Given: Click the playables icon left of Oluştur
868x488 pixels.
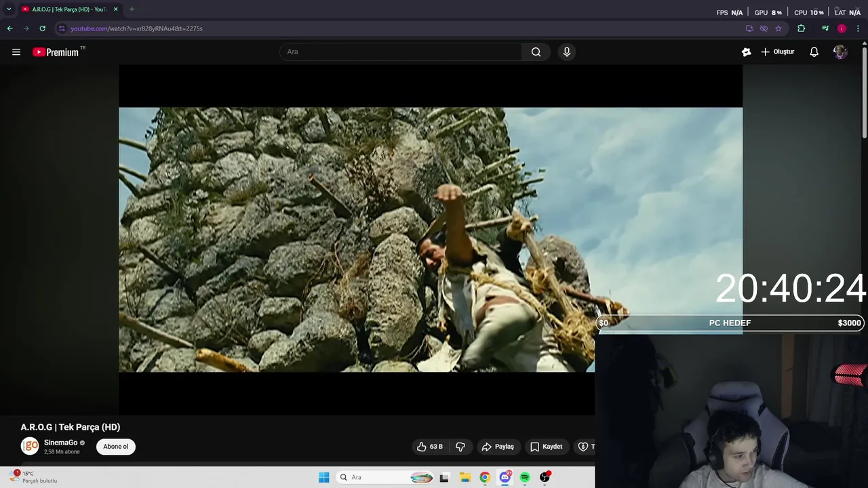Looking at the screenshot, I should pyautogui.click(x=746, y=52).
